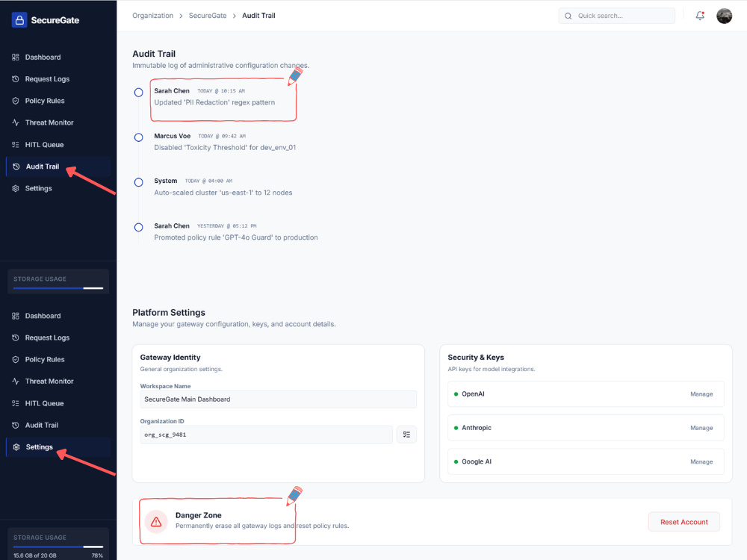Select the 'Promoted policy rule GPT-4o Guard' text
The image size is (747, 560).
236,237
